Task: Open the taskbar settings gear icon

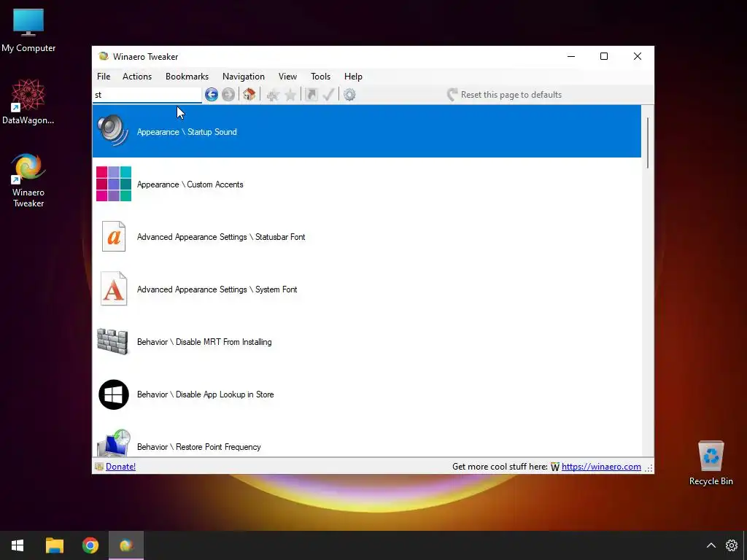Action: click(731, 545)
